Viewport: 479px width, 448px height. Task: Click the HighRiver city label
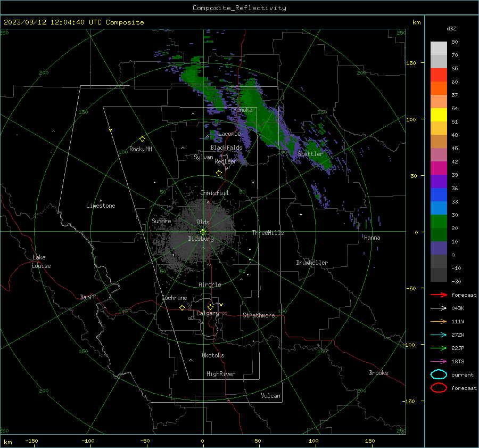pyautogui.click(x=221, y=374)
